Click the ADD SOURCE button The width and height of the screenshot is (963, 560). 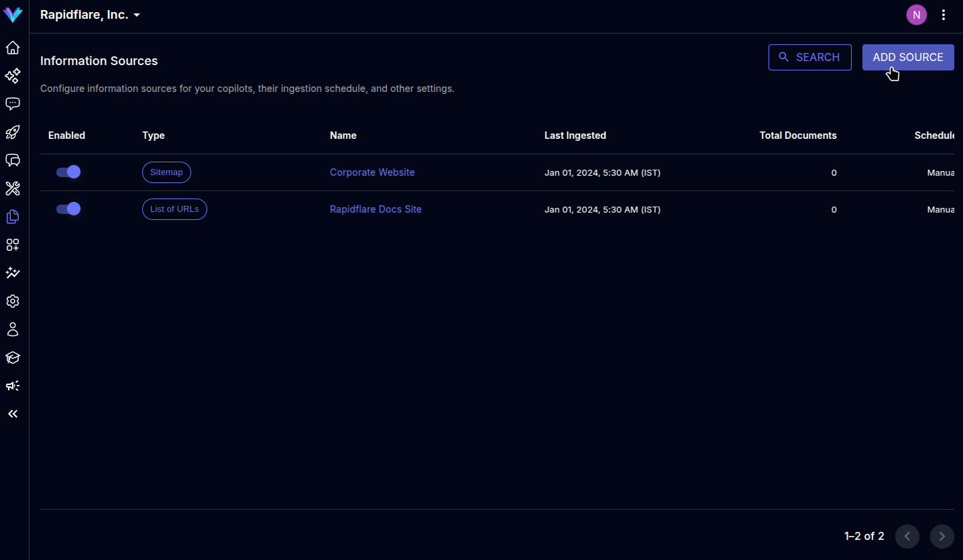(907, 58)
